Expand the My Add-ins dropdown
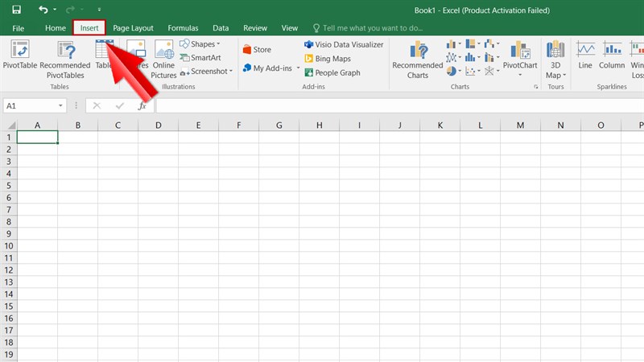 (x=298, y=68)
